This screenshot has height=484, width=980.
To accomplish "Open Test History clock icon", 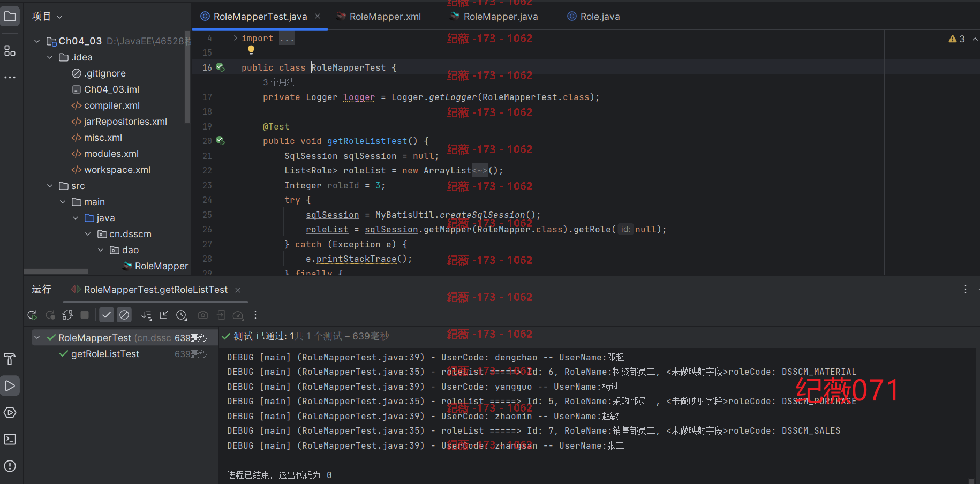I will pos(182,315).
